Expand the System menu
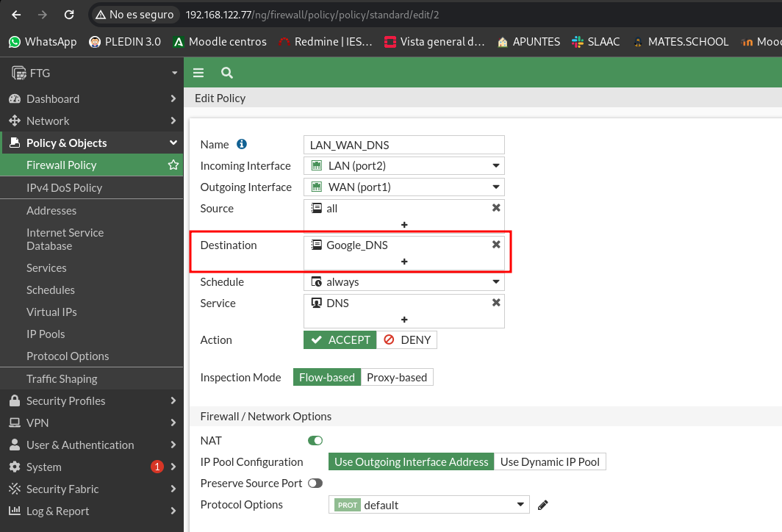Screen dimensions: 782x532 click(92, 467)
